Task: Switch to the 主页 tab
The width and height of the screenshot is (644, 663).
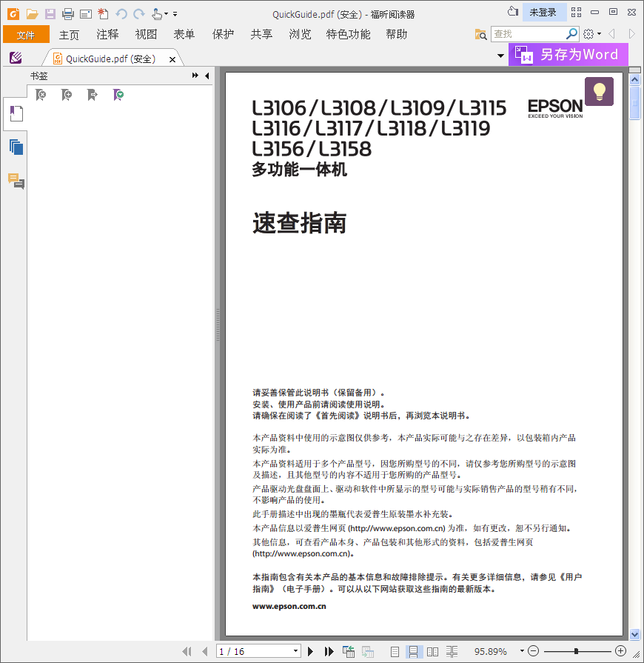Action: click(x=69, y=35)
